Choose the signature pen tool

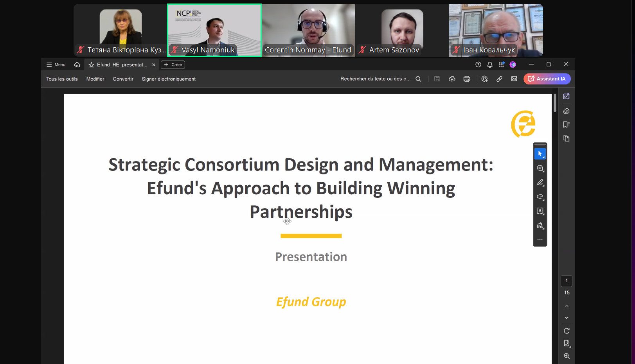pyautogui.click(x=540, y=226)
